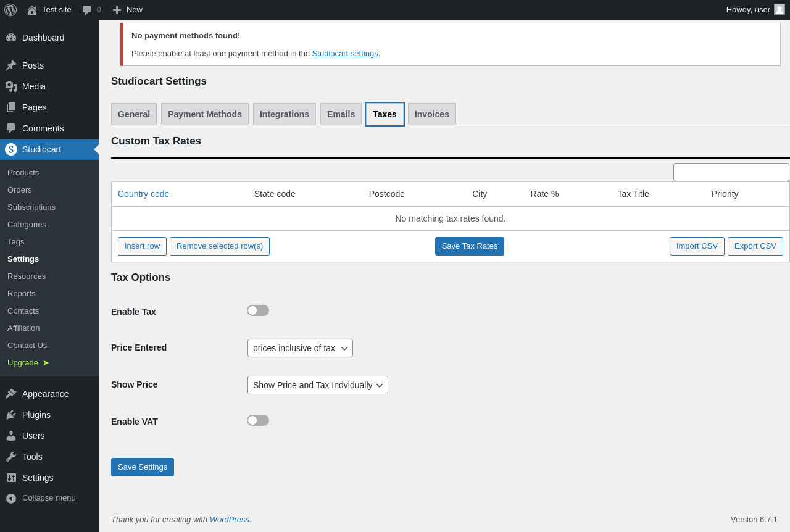790x532 pixels.
Task: Click the green Upgrade link
Action: pyautogui.click(x=28, y=363)
